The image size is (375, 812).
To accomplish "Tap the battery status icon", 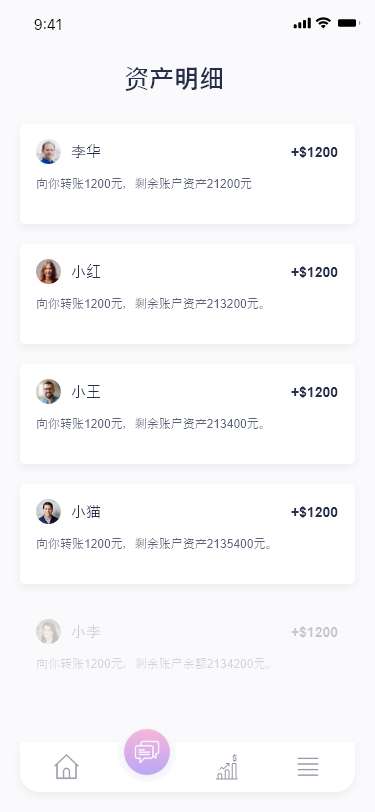I will (x=348, y=23).
